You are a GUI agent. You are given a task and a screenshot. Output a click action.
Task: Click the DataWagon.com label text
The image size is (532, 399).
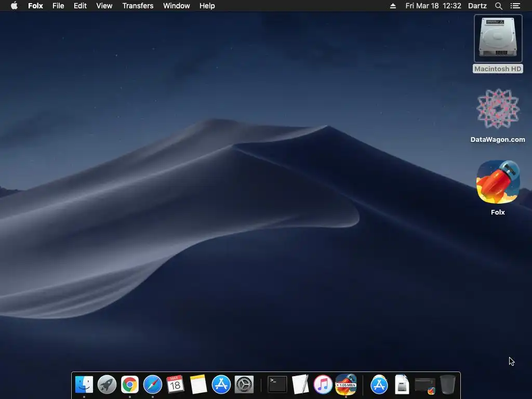coord(498,139)
